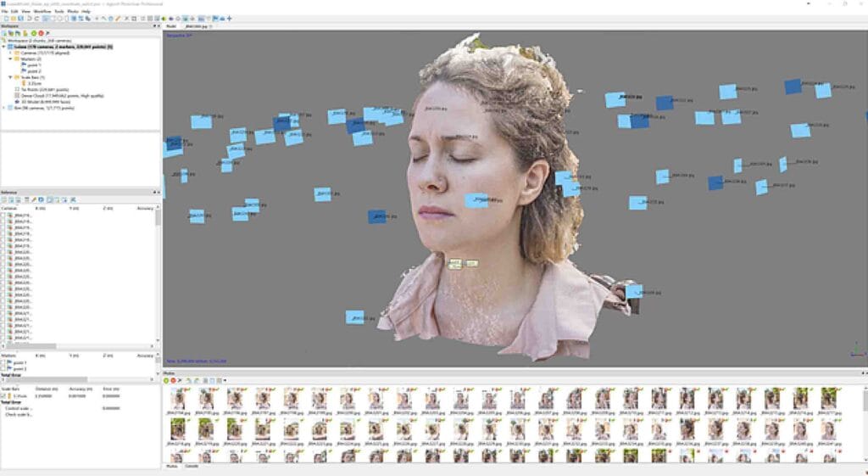Open the dropdown arrow in Photos pane toolbar
The width and height of the screenshot is (868, 476).
[x=225, y=381]
